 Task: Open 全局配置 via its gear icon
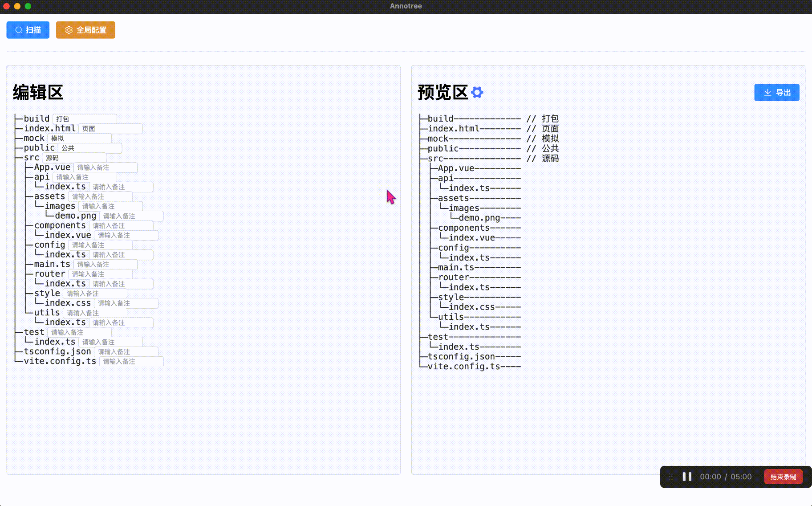[69, 30]
